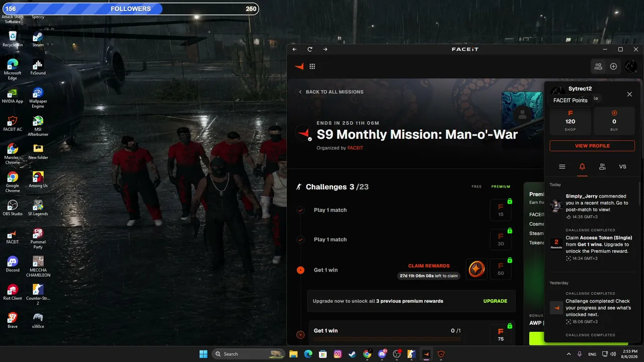Click the locked 15 points premium reward
The image size is (644, 362).
(x=501, y=210)
